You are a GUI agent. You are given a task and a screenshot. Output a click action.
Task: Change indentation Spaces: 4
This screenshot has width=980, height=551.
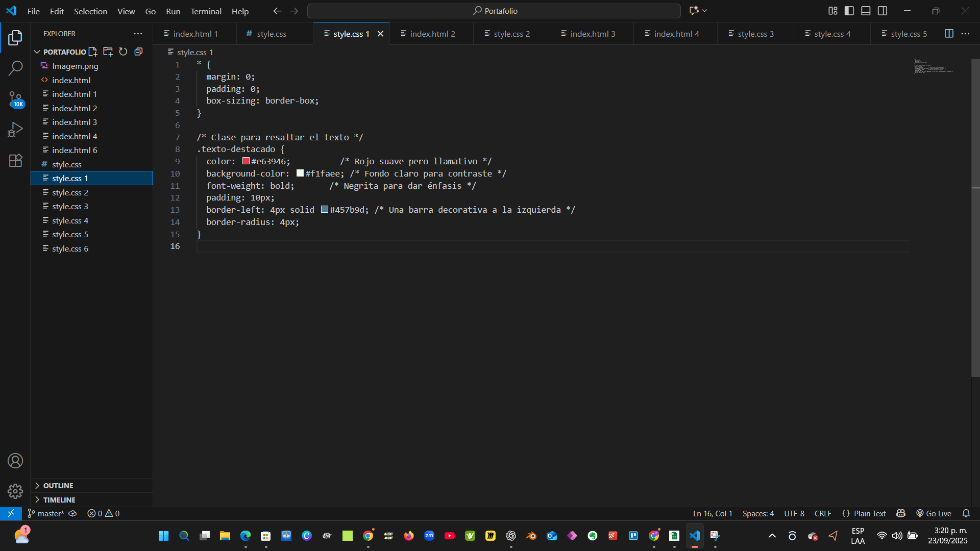tap(758, 513)
